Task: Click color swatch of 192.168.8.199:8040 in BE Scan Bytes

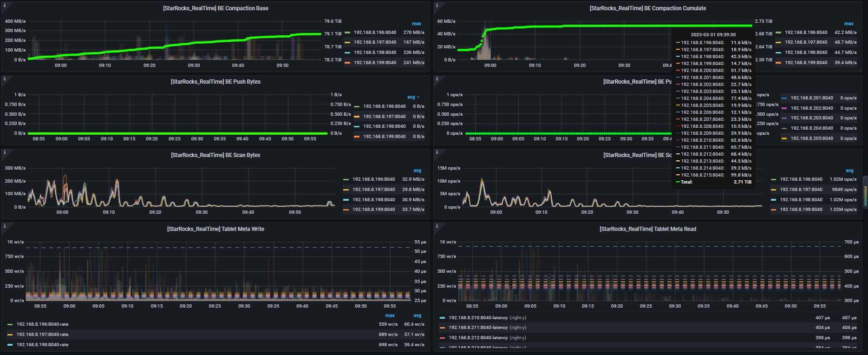Action: pos(346,210)
